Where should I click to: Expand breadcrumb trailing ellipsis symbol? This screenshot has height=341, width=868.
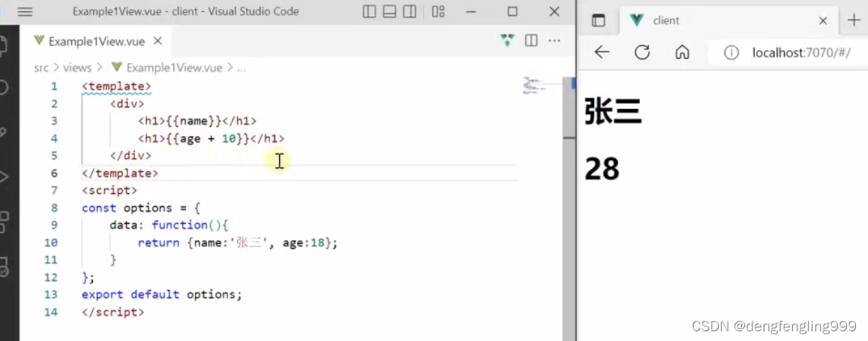click(x=242, y=68)
